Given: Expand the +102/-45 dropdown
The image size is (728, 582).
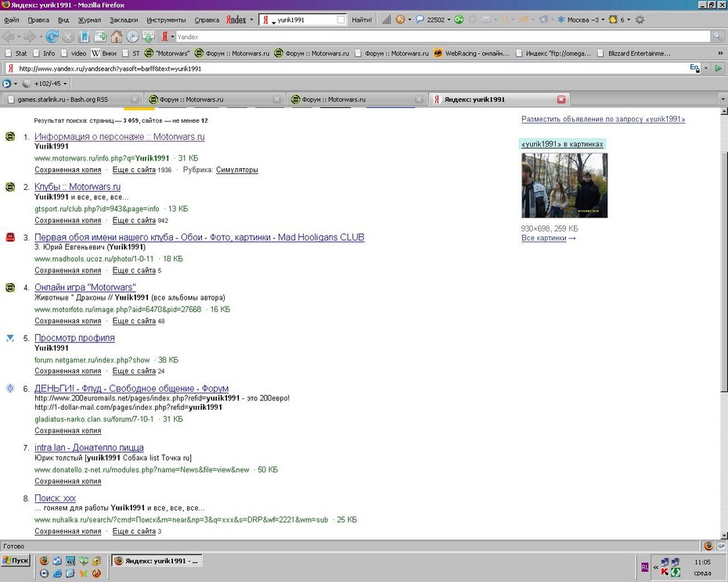Looking at the screenshot, I should 65,84.
